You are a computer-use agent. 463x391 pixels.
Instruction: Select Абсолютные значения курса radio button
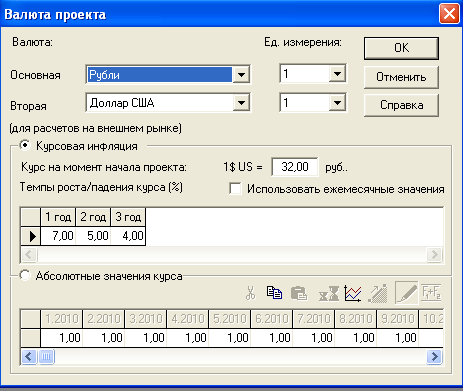click(x=25, y=275)
